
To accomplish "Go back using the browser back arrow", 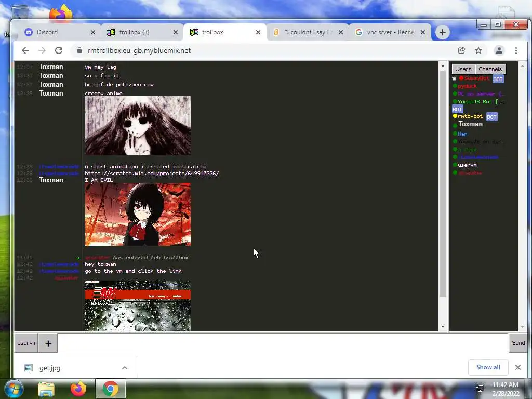I will coord(25,50).
